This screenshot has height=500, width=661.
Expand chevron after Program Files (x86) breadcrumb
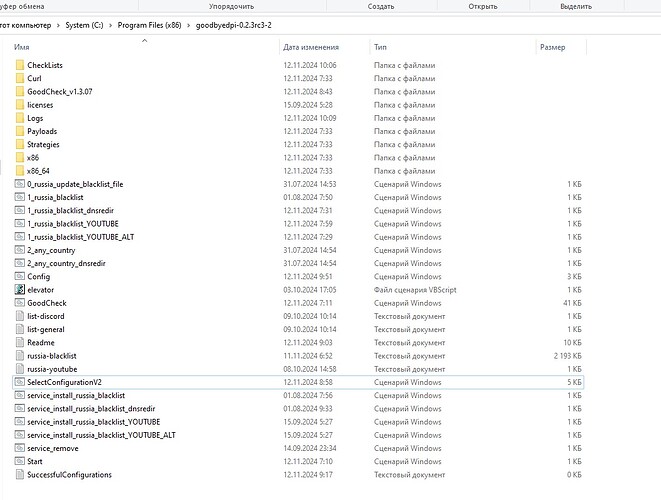tap(188, 25)
